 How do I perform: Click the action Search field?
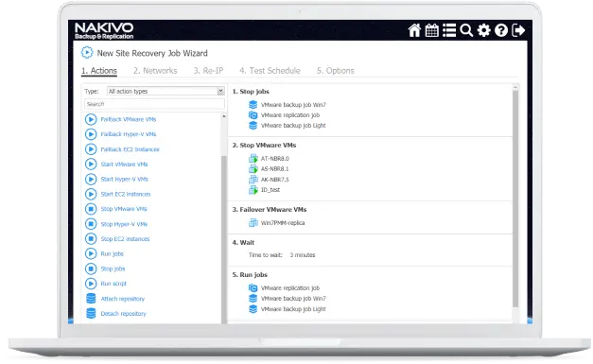coord(154,104)
